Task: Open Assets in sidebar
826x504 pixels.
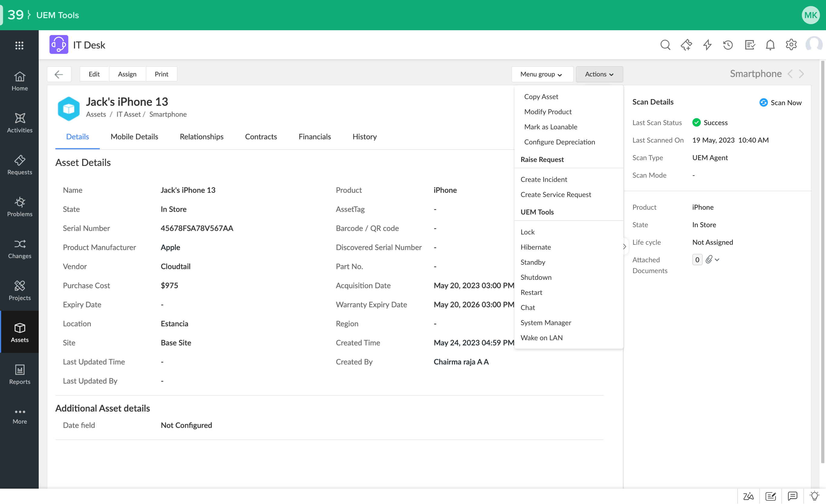Action: pos(19,332)
